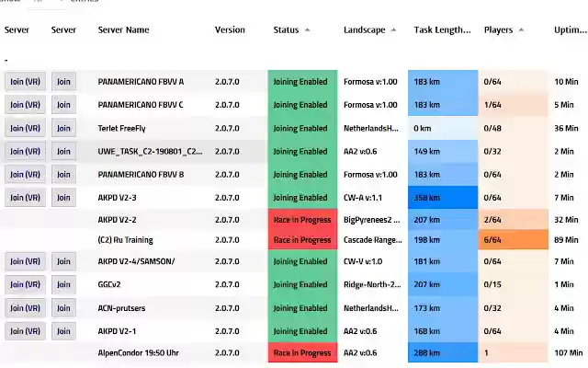Click the sort arrow beside Players header
The width and height of the screenshot is (588, 368).
point(521,30)
